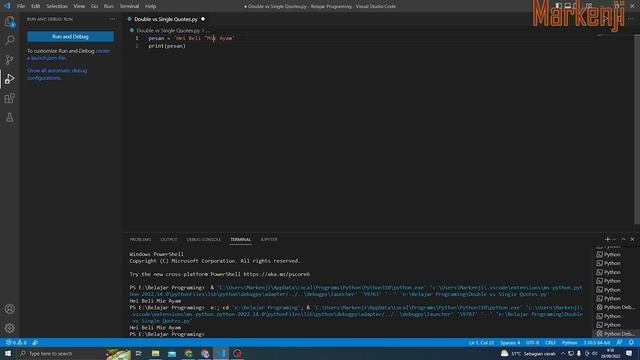The width and height of the screenshot is (640, 360).
Task: Click the VS Code logo in title bar
Action: click(7, 6)
